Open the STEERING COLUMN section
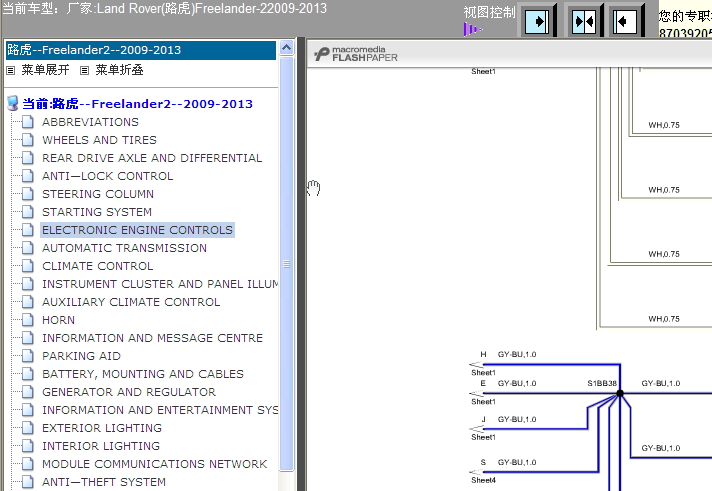This screenshot has width=712, height=491. coord(98,194)
